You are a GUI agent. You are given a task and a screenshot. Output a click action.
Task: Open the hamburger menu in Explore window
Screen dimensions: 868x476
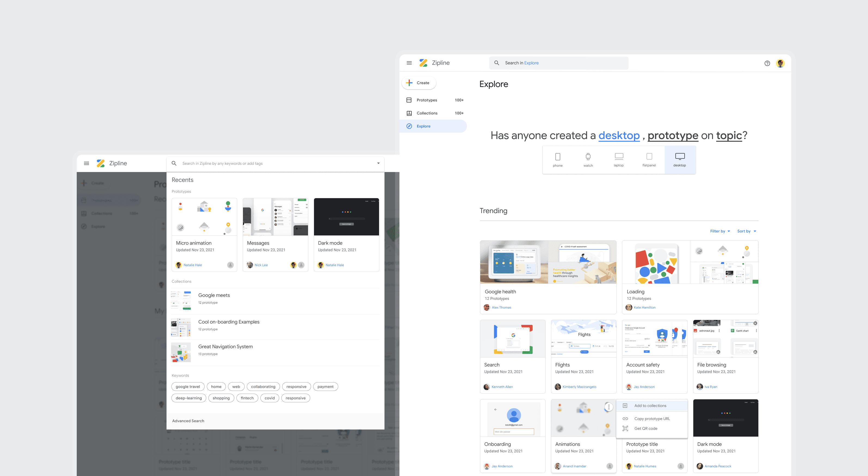click(409, 63)
